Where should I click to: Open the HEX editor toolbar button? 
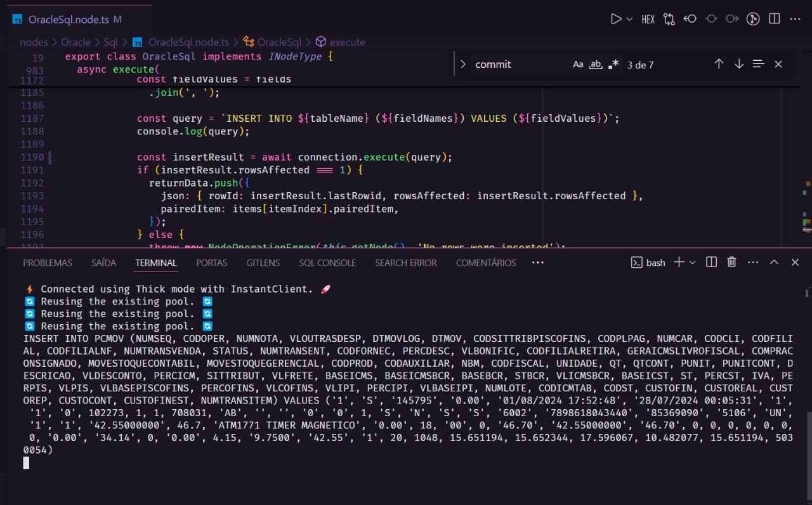(x=648, y=19)
